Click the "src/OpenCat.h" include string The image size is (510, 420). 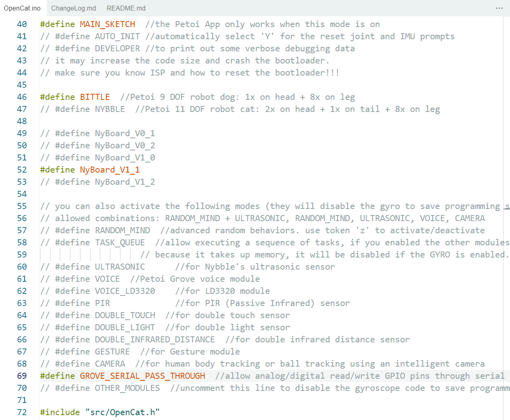tap(122, 412)
